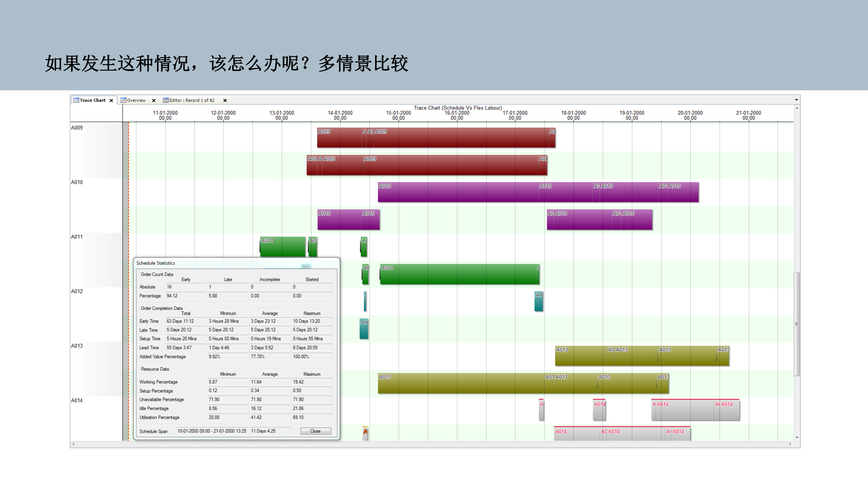Click the Trace Chart tab icon
The image size is (868, 488).
click(x=76, y=100)
